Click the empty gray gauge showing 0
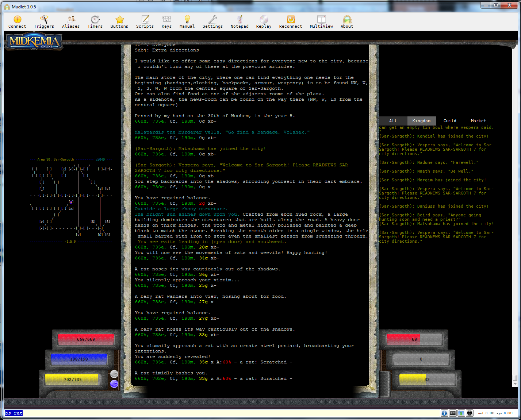The width and height of the screenshot is (521, 420). 421,359
